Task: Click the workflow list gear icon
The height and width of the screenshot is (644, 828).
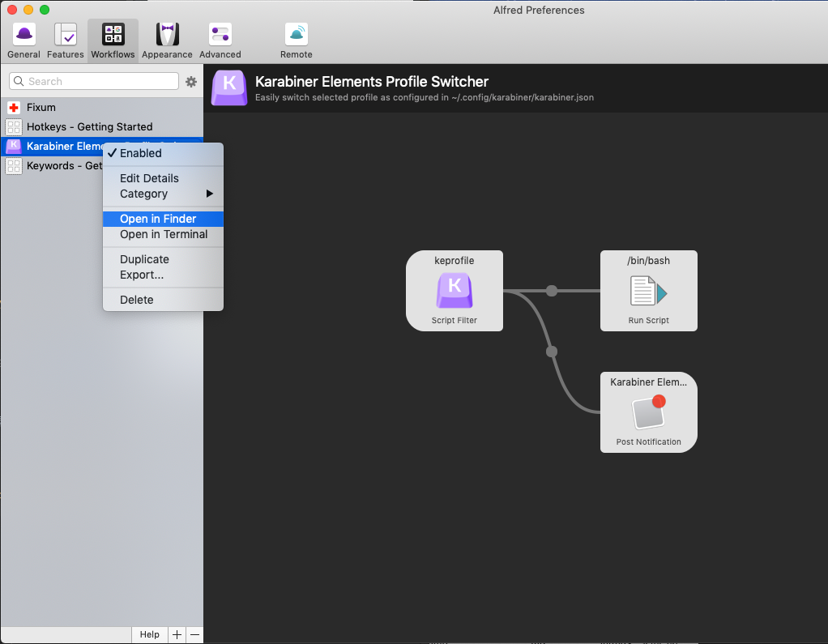Action: coord(191,82)
